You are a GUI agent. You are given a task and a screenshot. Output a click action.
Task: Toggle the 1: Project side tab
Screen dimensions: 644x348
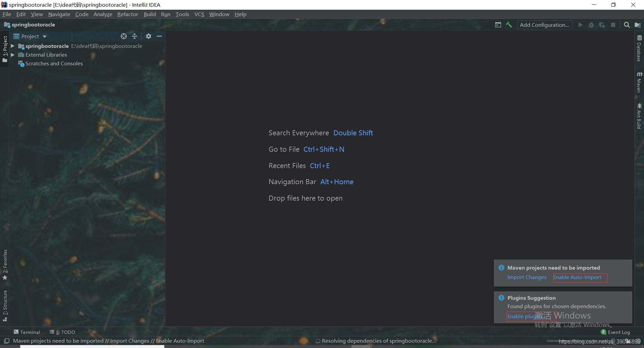point(5,49)
